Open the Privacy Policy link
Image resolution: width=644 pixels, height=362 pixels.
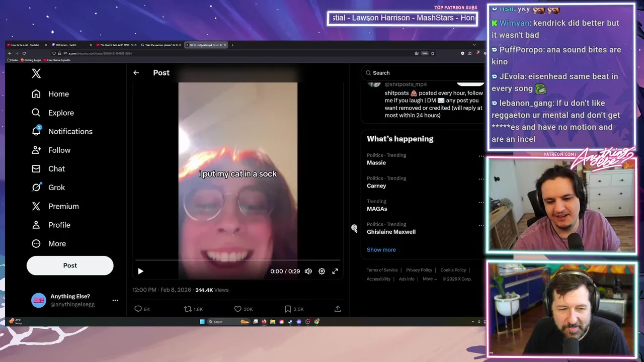(x=419, y=270)
